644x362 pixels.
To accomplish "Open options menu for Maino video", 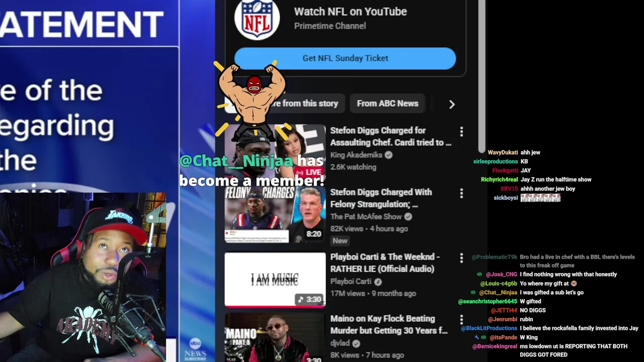I will pos(461,320).
